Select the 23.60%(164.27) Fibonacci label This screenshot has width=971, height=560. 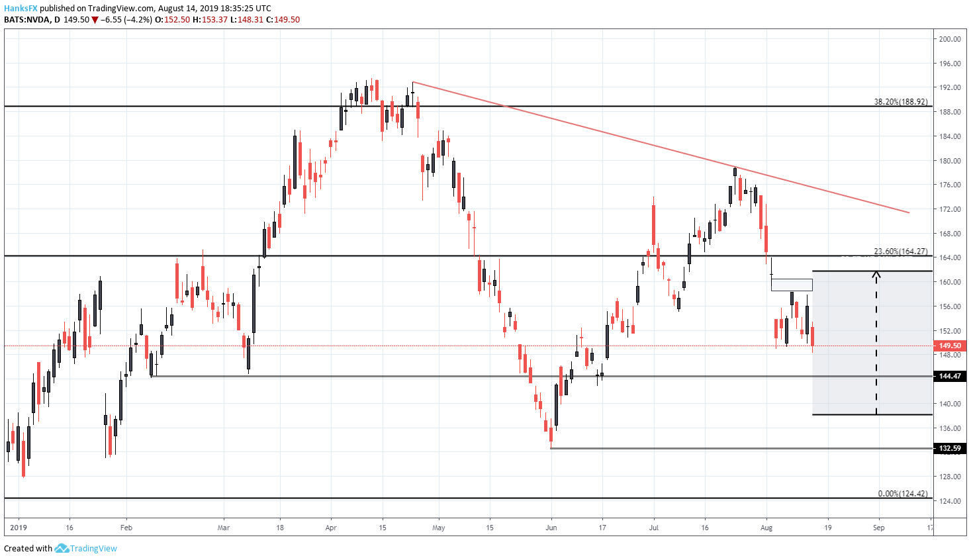(x=901, y=252)
